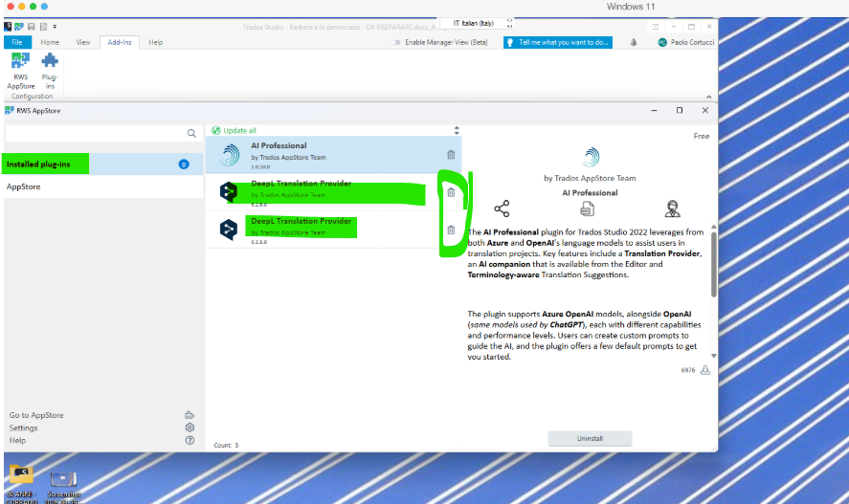Viewport: 849px width, 504px height.
Task: Click the Settings gear icon
Action: click(190, 427)
